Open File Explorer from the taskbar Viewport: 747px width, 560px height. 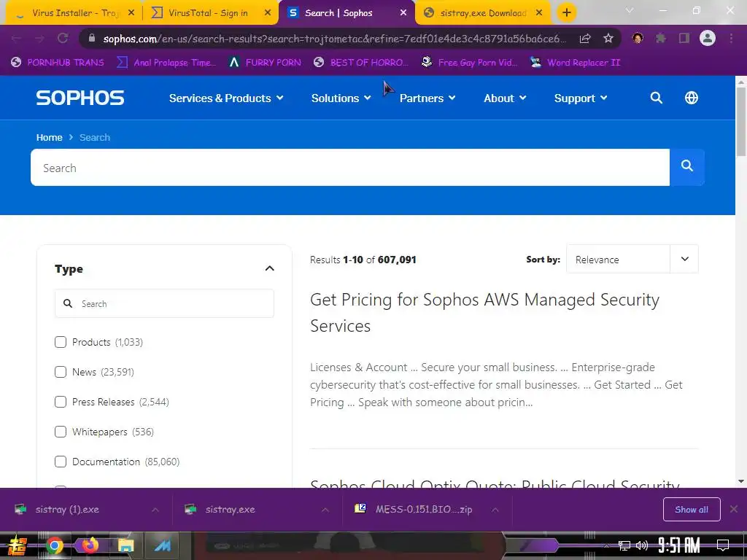click(125, 545)
